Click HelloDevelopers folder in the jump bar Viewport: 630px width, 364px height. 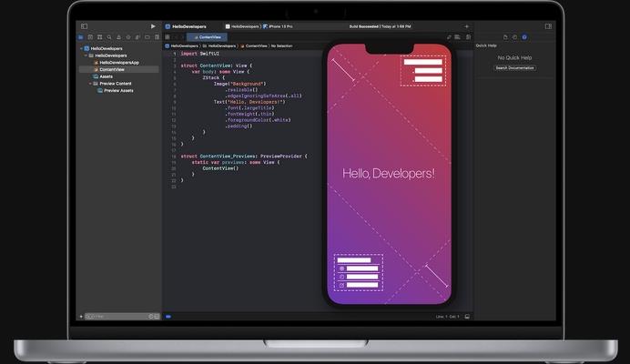point(219,46)
